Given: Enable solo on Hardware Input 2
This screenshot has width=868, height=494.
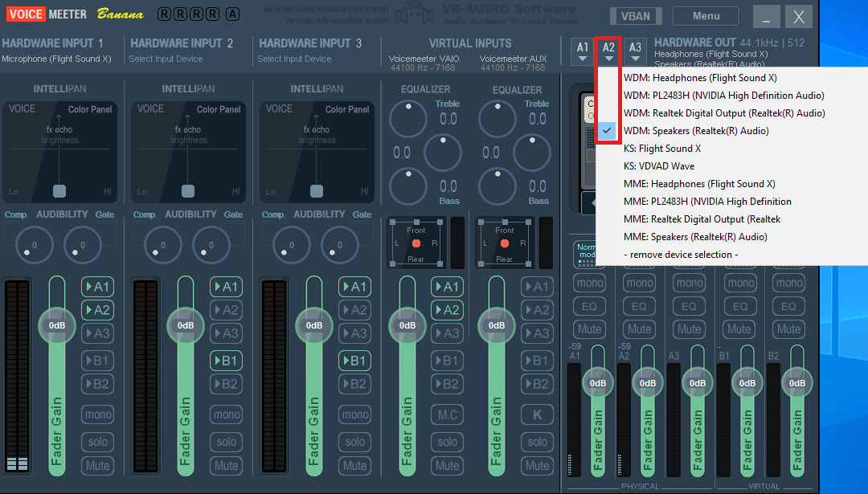Looking at the screenshot, I should (x=226, y=441).
